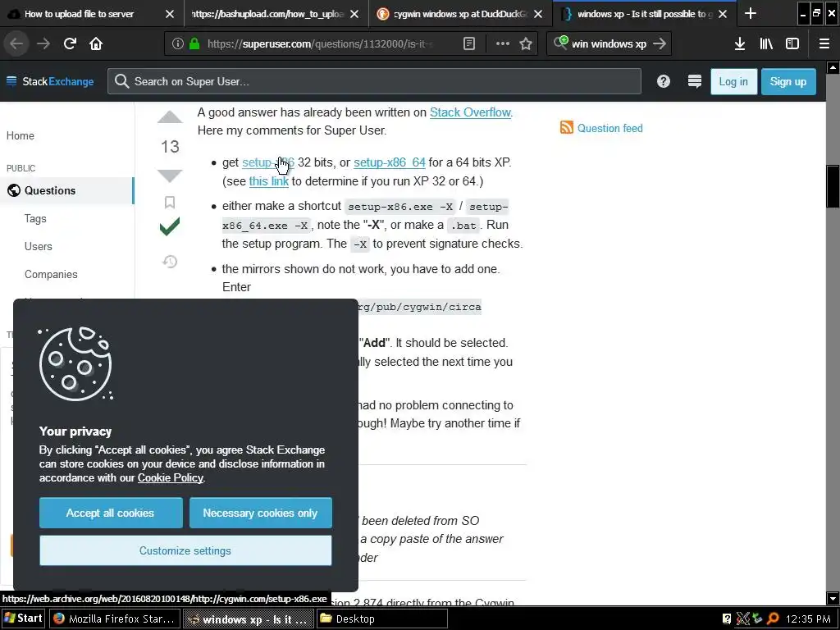This screenshot has width=840, height=630.
Task: Open Users in left sidebar
Action: coord(38,246)
